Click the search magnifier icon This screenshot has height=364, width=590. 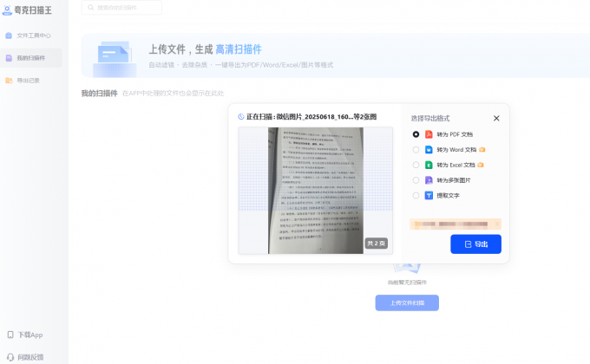91,8
